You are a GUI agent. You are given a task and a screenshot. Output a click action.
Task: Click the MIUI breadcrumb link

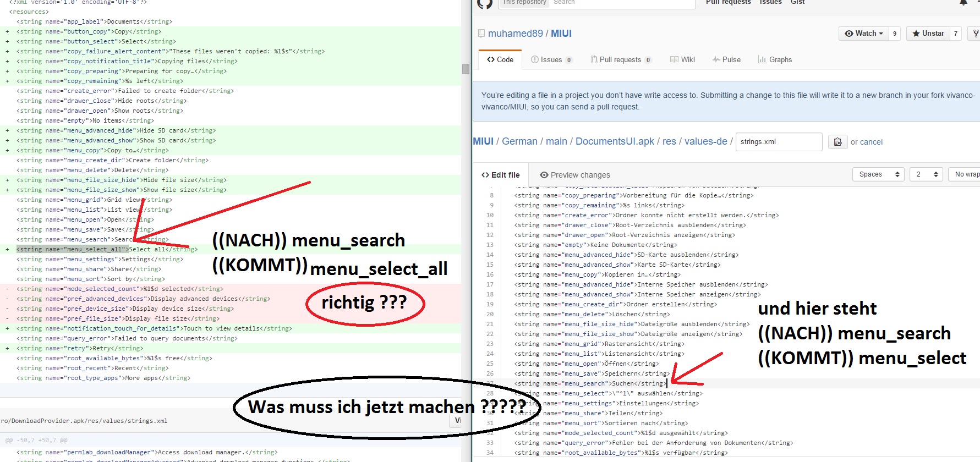483,141
